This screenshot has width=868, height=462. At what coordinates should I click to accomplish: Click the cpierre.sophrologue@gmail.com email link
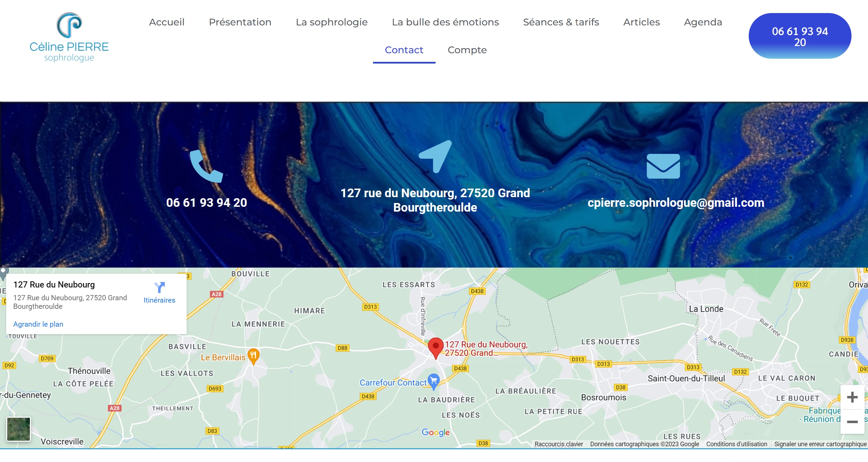(676, 203)
